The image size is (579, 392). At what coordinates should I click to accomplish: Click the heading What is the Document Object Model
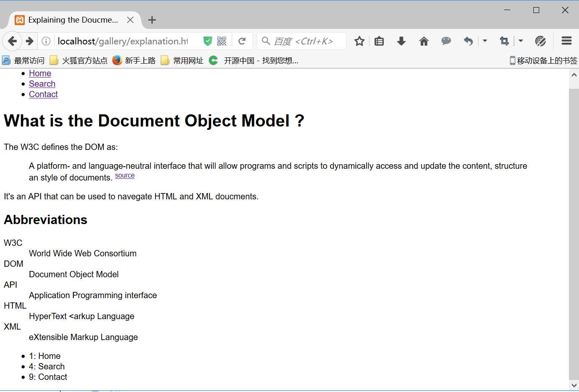pyautogui.click(x=154, y=121)
